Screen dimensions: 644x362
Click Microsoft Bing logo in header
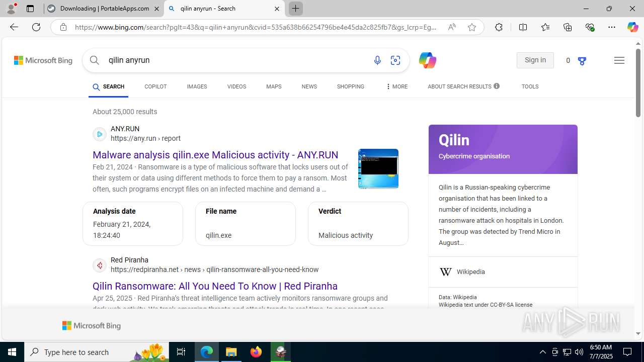(x=43, y=60)
